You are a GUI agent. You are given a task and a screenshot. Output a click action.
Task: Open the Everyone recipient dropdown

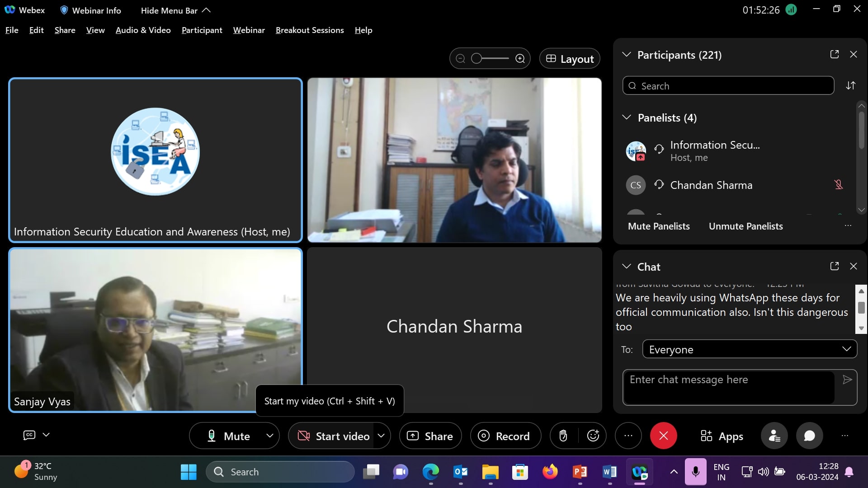(x=750, y=349)
